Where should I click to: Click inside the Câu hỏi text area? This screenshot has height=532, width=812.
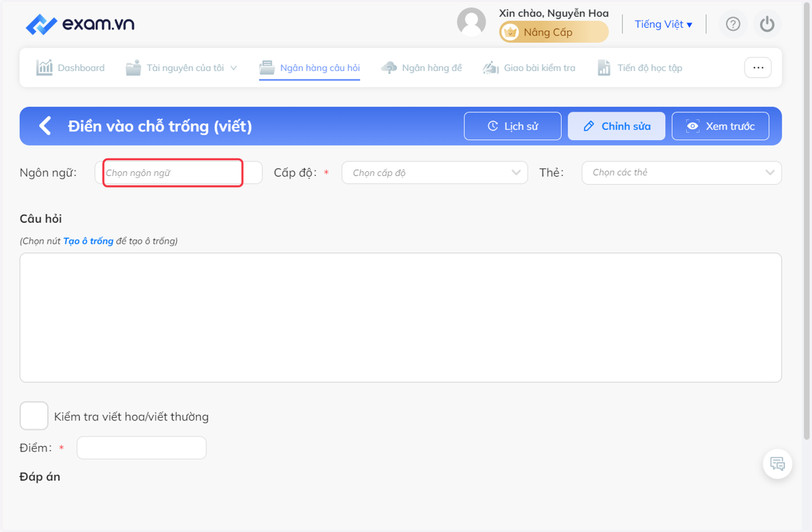pos(401,317)
